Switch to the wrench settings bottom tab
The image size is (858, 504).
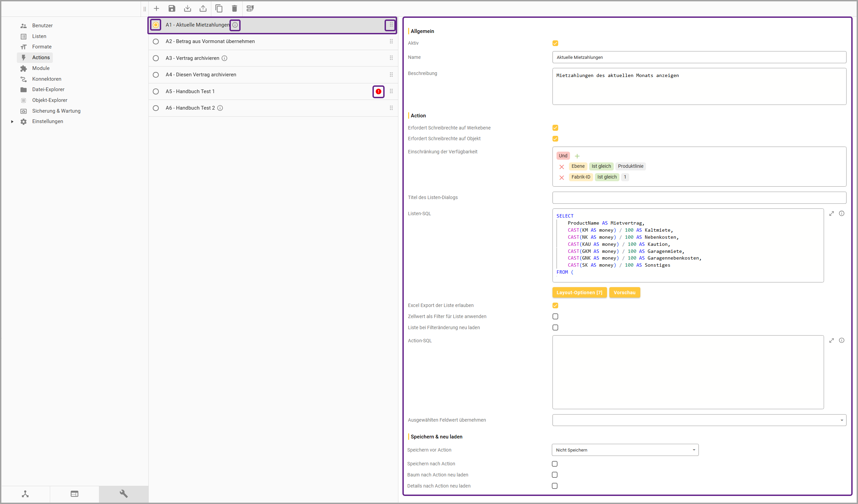point(123,494)
